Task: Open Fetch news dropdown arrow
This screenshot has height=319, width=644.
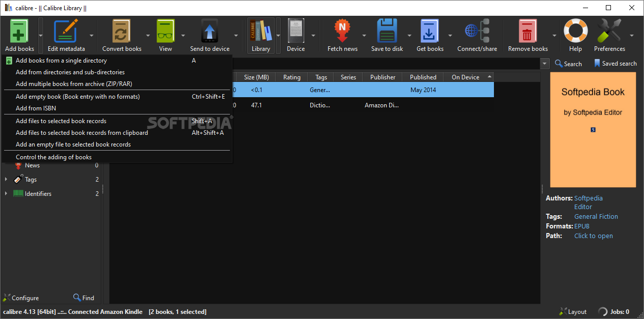Action: click(364, 36)
